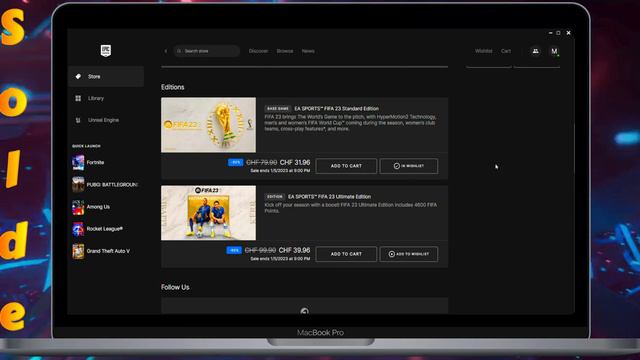Add Standard Edition to cart

point(346,166)
